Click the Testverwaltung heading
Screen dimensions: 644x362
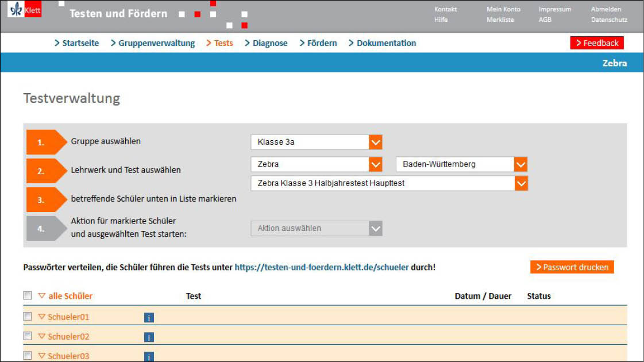pos(72,98)
